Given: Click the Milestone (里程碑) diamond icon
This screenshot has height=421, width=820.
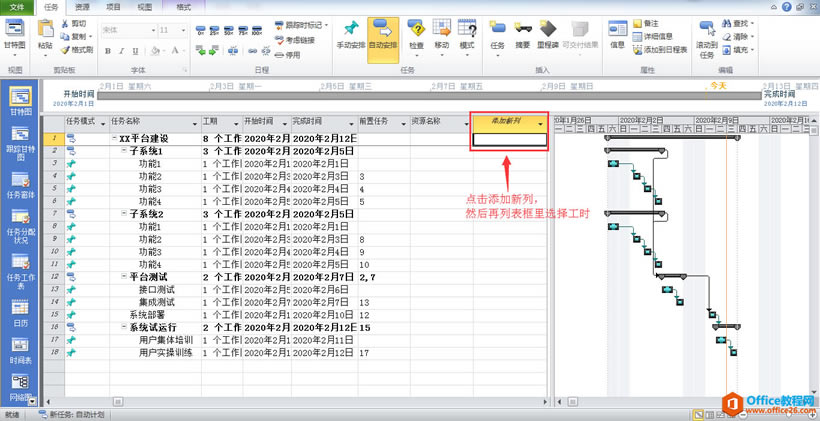Looking at the screenshot, I should tap(548, 29).
